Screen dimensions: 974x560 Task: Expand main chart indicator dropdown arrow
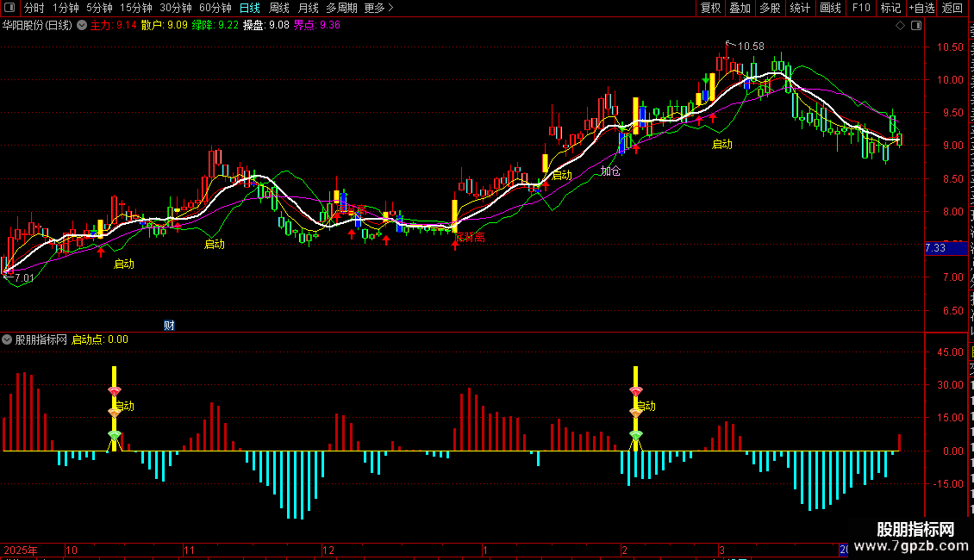81,26
